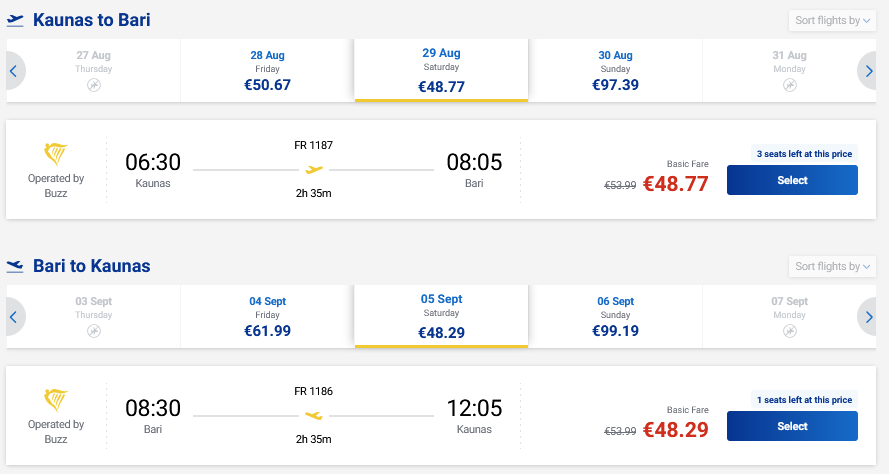
Task: Open Sort flights by for Bari to Kaunas
Action: [x=832, y=266]
